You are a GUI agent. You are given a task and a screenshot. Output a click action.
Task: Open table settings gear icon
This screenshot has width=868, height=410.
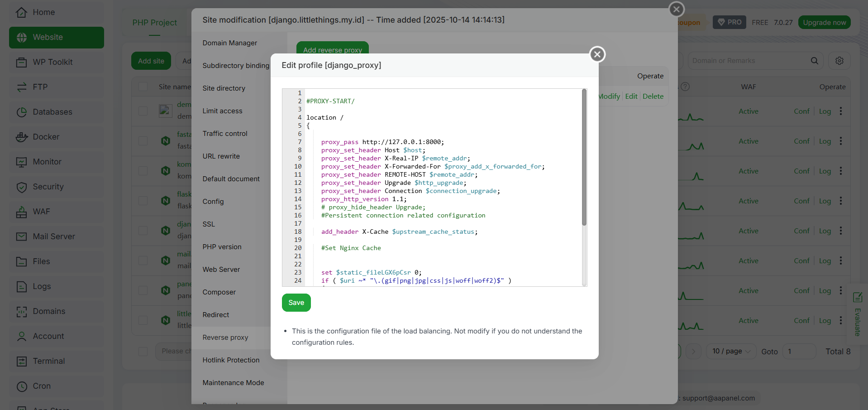click(x=839, y=61)
